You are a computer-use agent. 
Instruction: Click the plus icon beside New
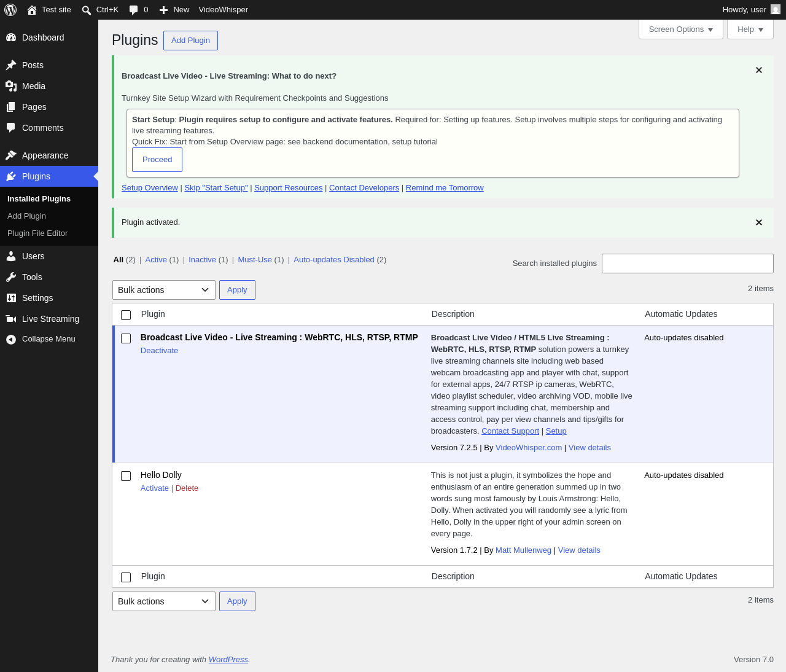point(163,10)
